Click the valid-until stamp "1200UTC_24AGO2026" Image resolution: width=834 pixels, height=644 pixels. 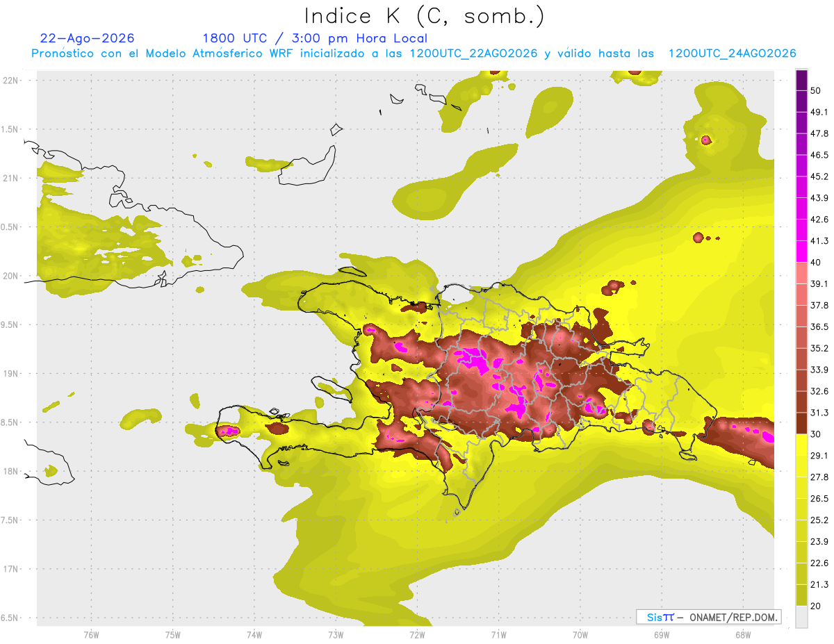click(732, 53)
